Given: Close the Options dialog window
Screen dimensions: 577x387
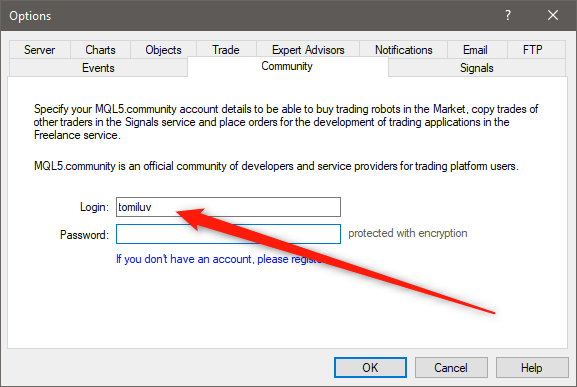Looking at the screenshot, I should tap(553, 15).
